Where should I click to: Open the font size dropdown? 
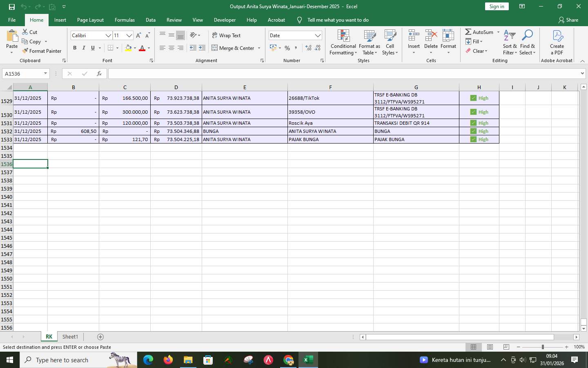129,35
